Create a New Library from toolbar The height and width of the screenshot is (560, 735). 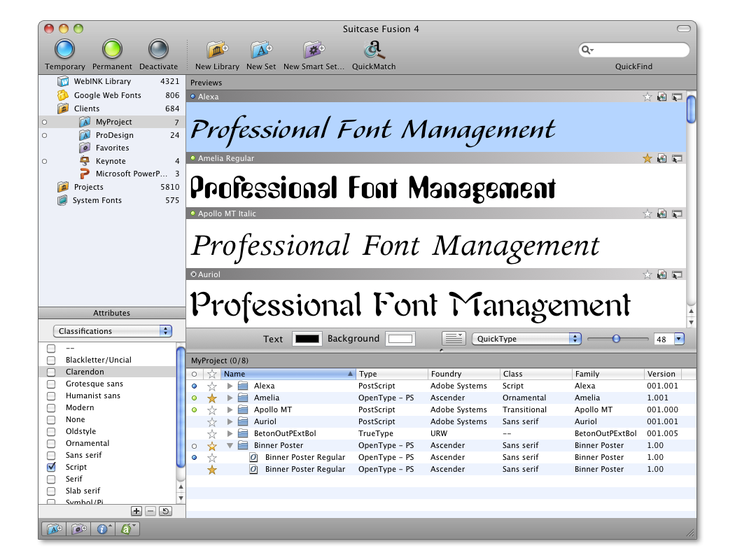click(x=217, y=49)
